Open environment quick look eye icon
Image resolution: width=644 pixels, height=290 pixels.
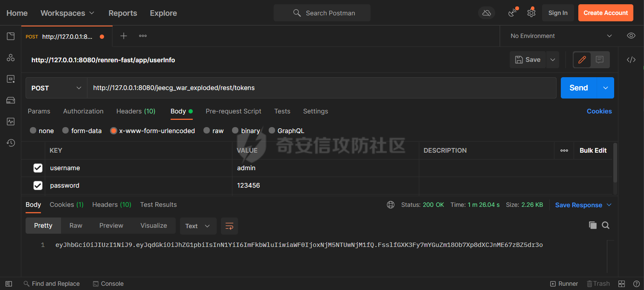[x=631, y=36]
